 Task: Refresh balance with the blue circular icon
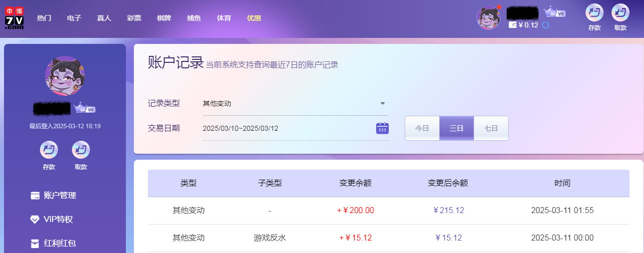(546, 24)
